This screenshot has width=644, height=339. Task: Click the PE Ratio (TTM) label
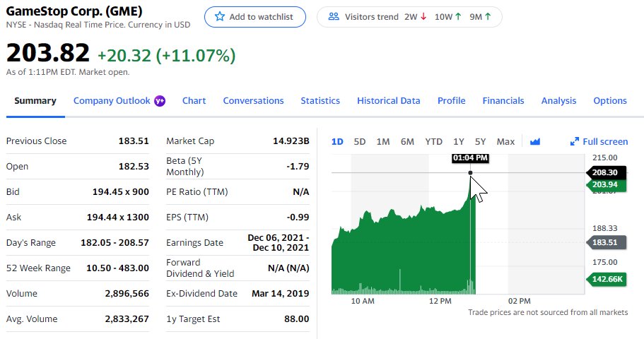pos(197,191)
